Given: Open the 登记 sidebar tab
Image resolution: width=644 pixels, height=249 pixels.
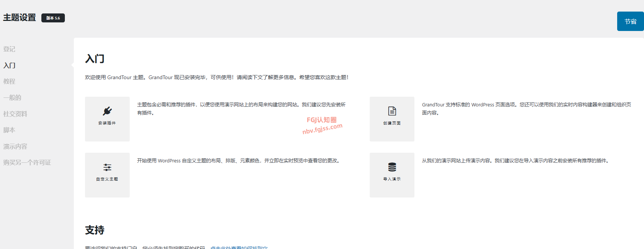Looking at the screenshot, I should [9, 49].
